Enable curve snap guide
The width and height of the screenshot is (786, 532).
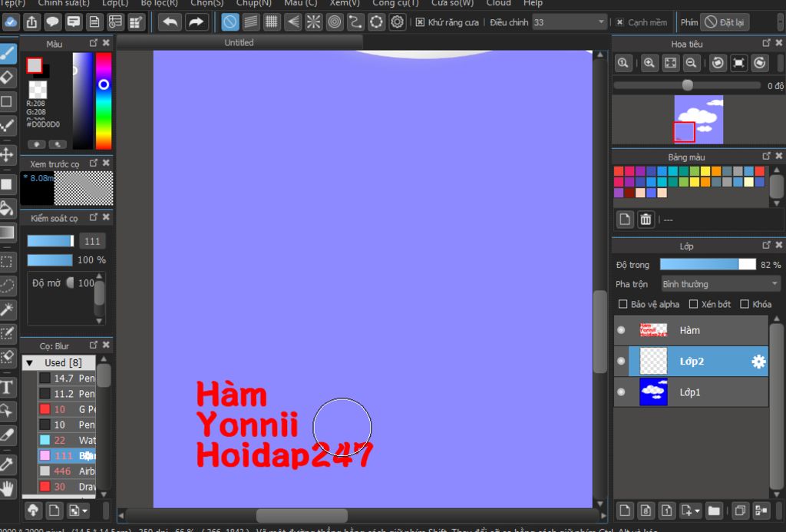[355, 22]
